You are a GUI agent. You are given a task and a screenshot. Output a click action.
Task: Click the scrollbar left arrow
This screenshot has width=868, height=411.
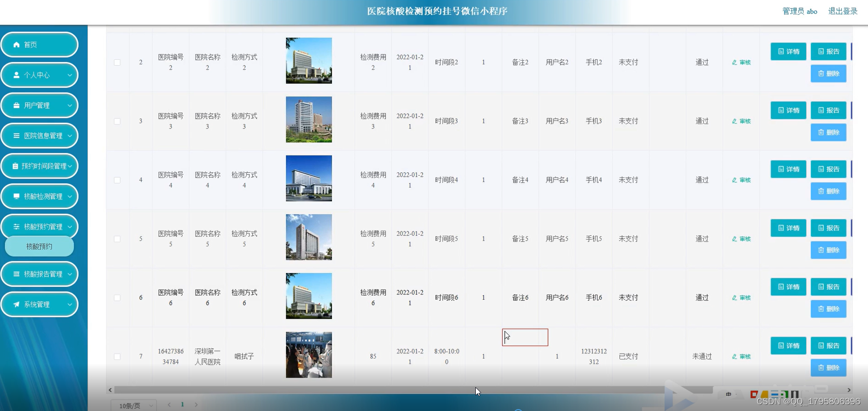pos(110,390)
